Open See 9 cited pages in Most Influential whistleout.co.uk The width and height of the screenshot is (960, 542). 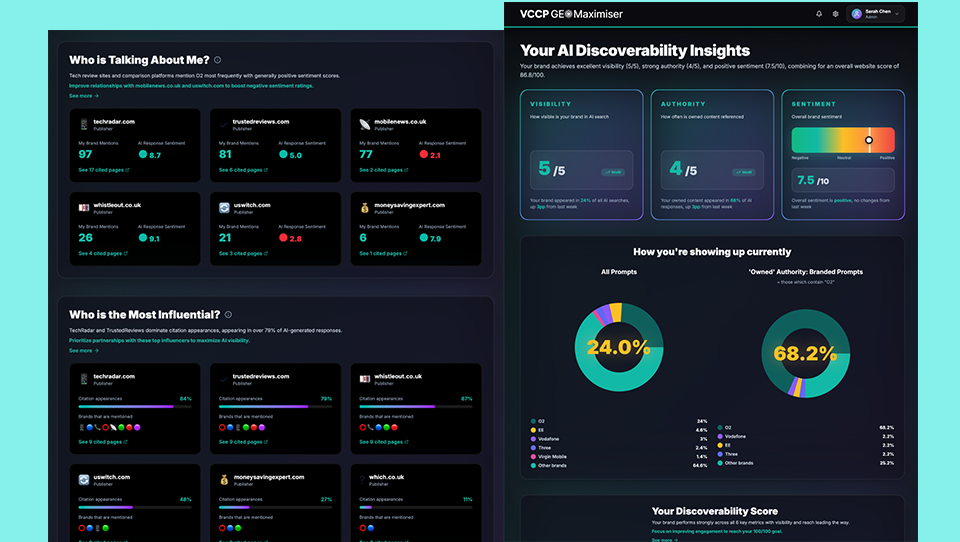pos(383,442)
